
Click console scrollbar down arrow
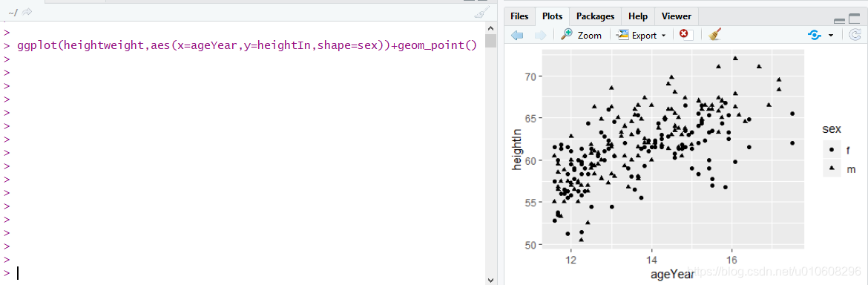[x=490, y=280]
